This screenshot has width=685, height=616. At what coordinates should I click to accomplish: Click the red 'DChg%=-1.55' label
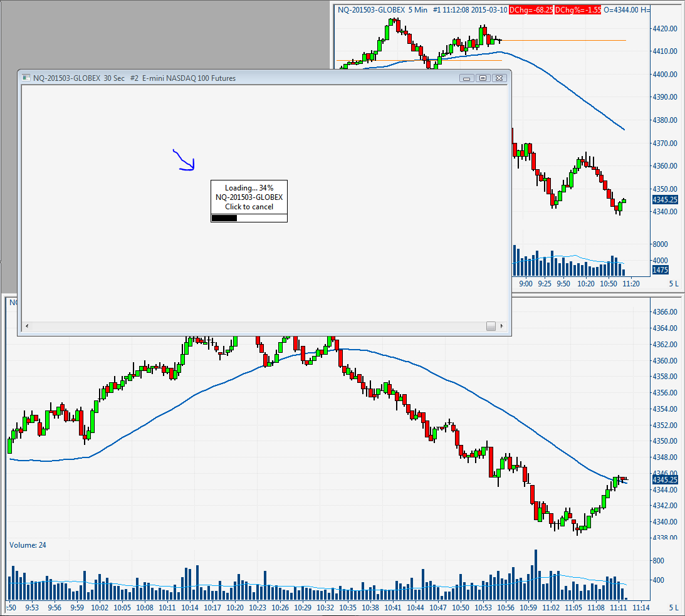(578, 9)
